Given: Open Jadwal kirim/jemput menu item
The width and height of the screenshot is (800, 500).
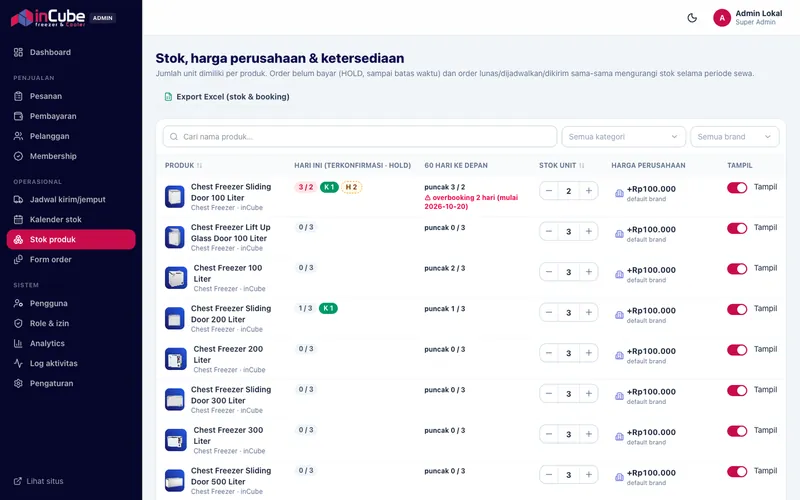Looking at the screenshot, I should click(x=71, y=199).
